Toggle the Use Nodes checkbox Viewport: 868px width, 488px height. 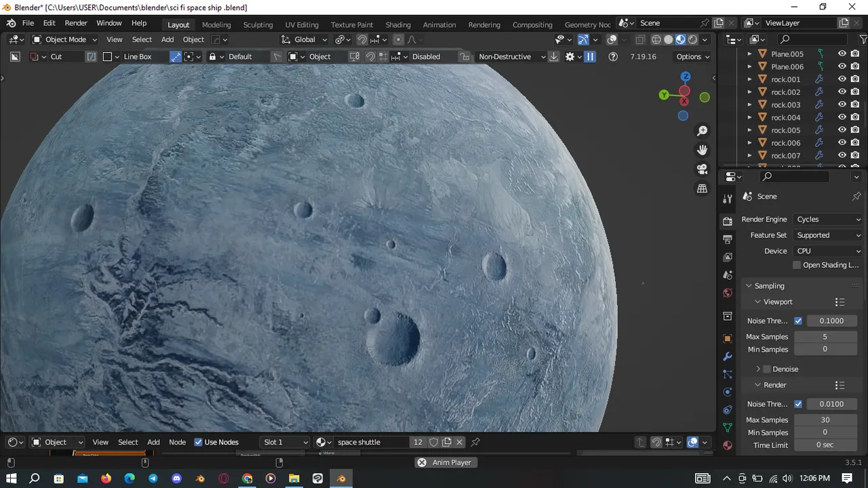[198, 442]
